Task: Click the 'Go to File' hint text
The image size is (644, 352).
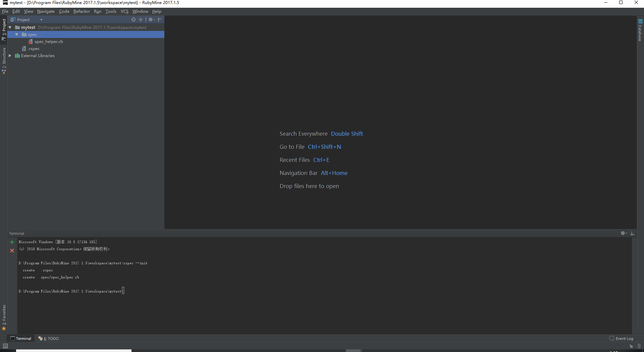Action: click(292, 147)
